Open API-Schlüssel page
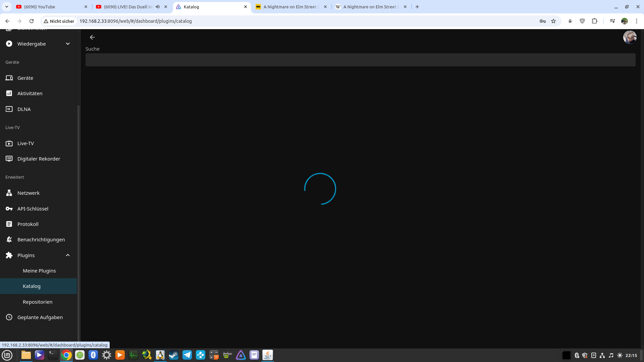Image resolution: width=644 pixels, height=362 pixels. (x=33, y=209)
